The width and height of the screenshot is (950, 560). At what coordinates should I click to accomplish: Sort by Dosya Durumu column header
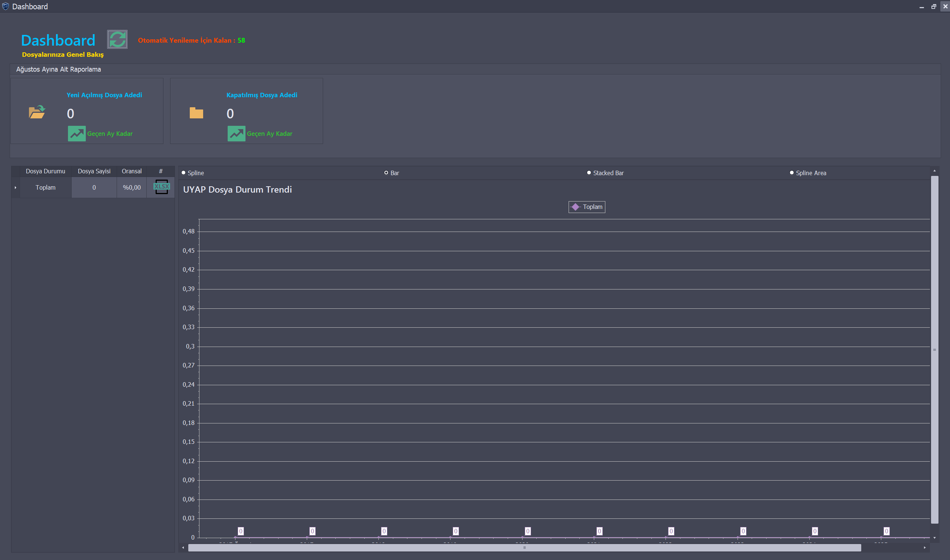[45, 171]
